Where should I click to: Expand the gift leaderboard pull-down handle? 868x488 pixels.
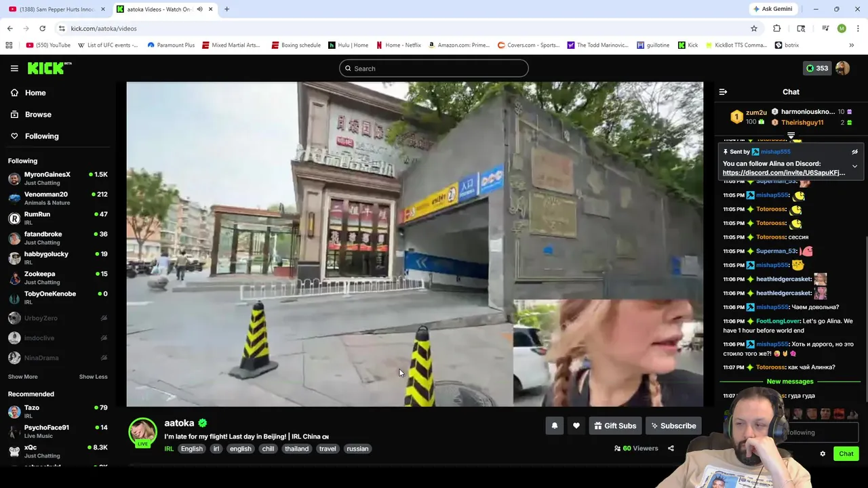[x=791, y=136]
